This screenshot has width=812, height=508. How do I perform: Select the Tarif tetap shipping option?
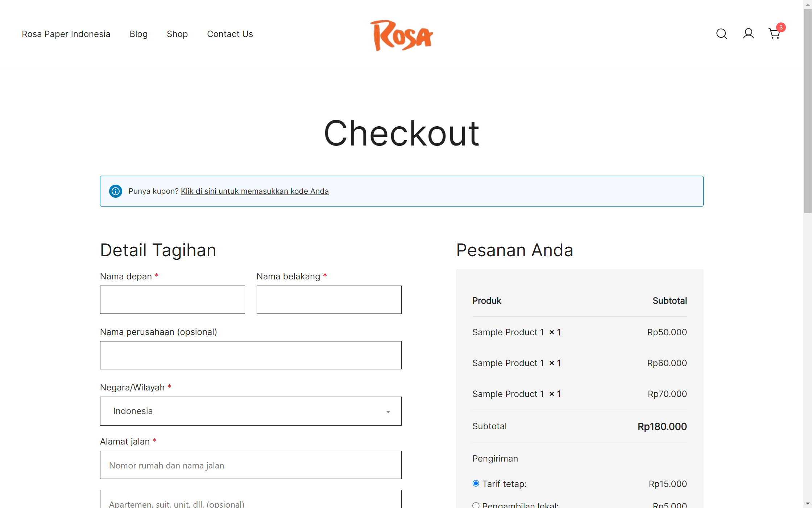pyautogui.click(x=476, y=483)
